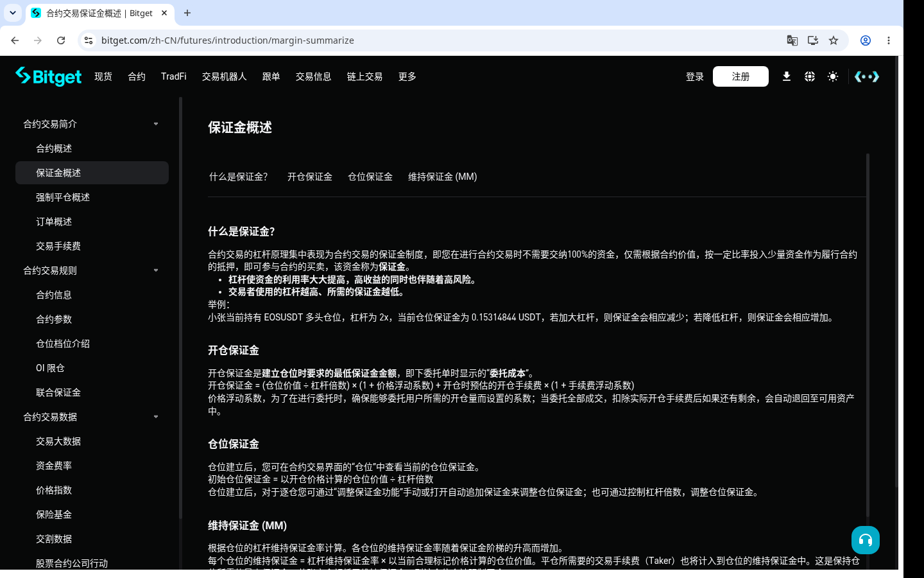
Task: Open the 合约 navigation menu
Action: tap(137, 76)
